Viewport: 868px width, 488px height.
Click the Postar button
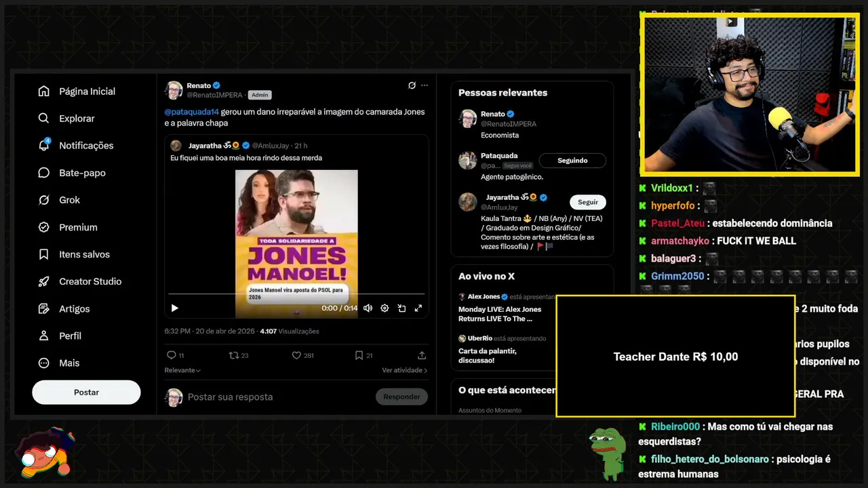click(x=86, y=392)
